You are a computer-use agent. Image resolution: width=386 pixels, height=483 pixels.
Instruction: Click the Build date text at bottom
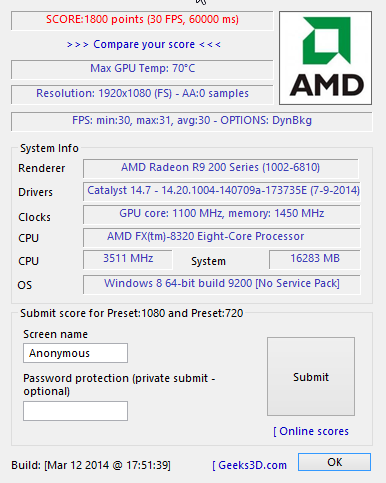pyautogui.click(x=91, y=465)
